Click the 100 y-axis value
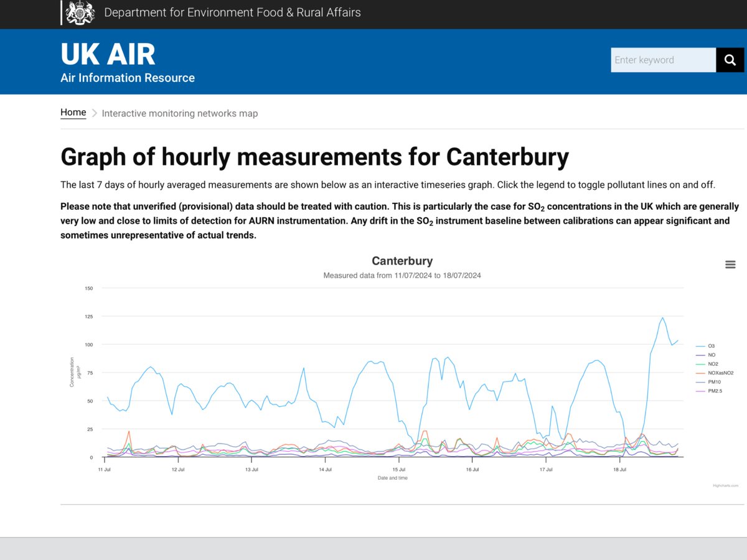This screenshot has width=747, height=560. coord(88,345)
